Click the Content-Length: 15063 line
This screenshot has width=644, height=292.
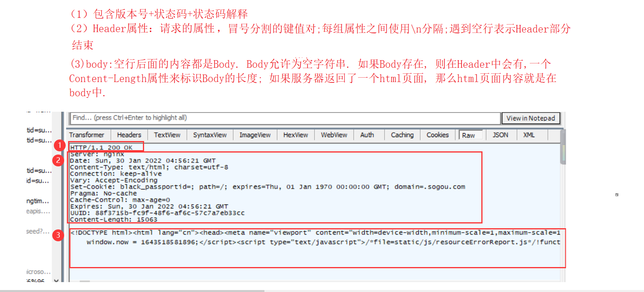click(114, 219)
